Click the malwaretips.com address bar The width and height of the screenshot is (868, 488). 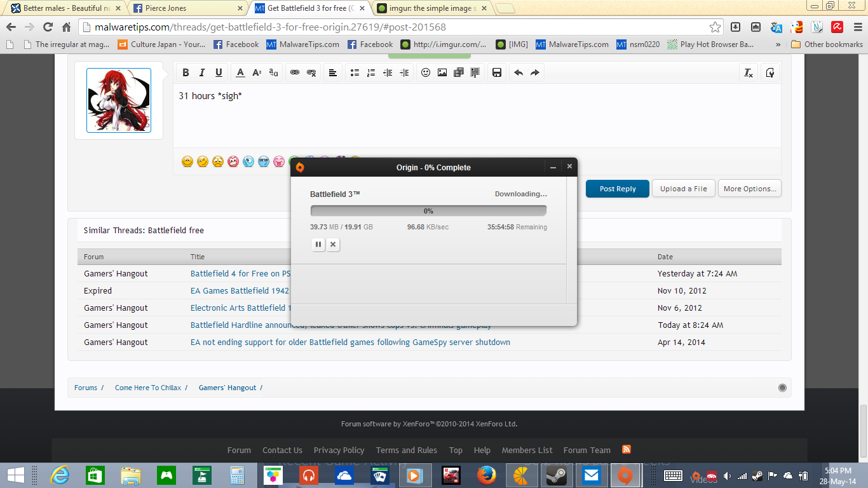pyautogui.click(x=400, y=27)
